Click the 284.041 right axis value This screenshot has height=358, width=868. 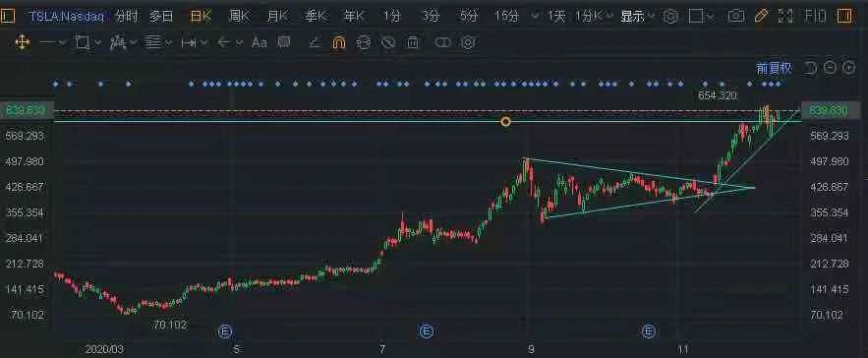pyautogui.click(x=829, y=238)
